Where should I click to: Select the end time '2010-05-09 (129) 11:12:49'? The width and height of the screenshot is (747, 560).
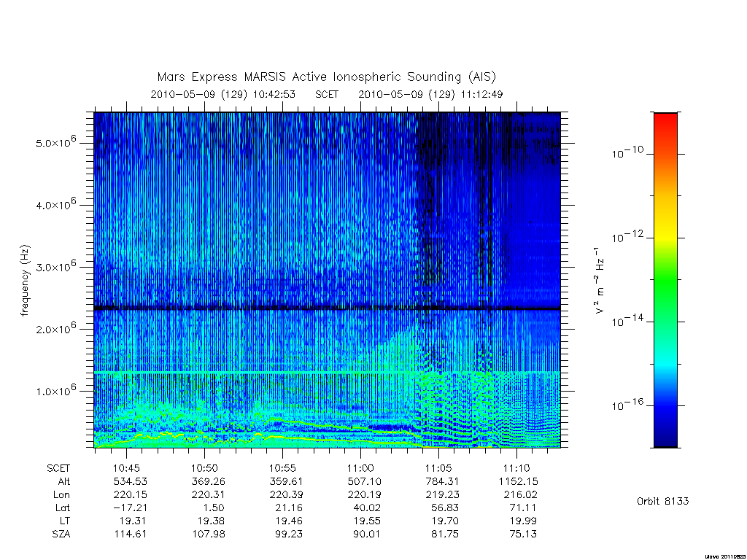(x=430, y=94)
